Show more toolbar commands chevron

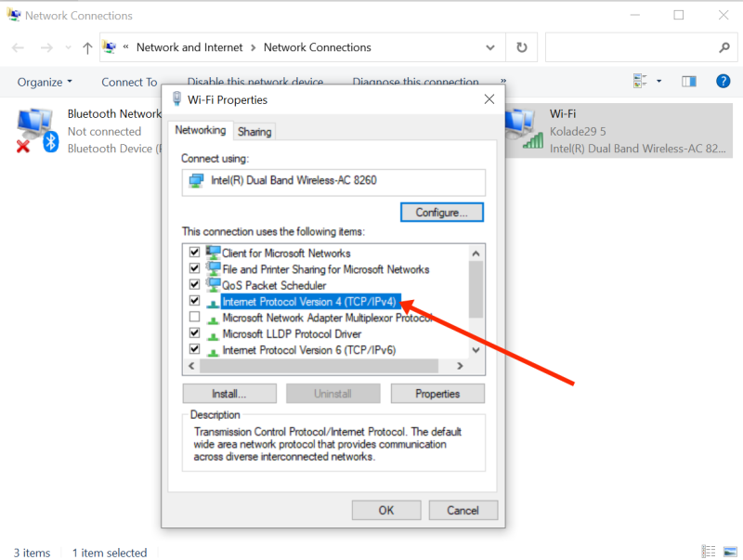coord(503,81)
